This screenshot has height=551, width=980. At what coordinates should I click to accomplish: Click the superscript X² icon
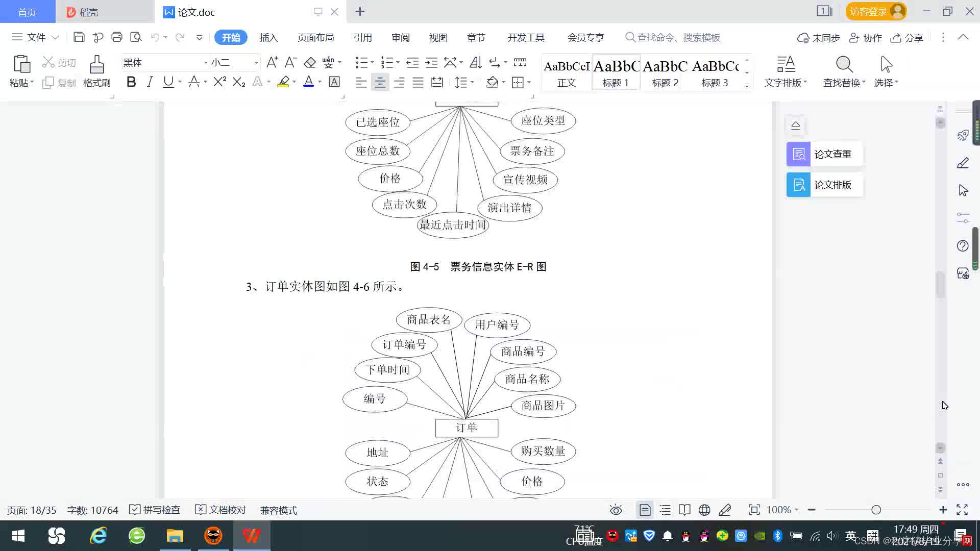click(x=219, y=82)
